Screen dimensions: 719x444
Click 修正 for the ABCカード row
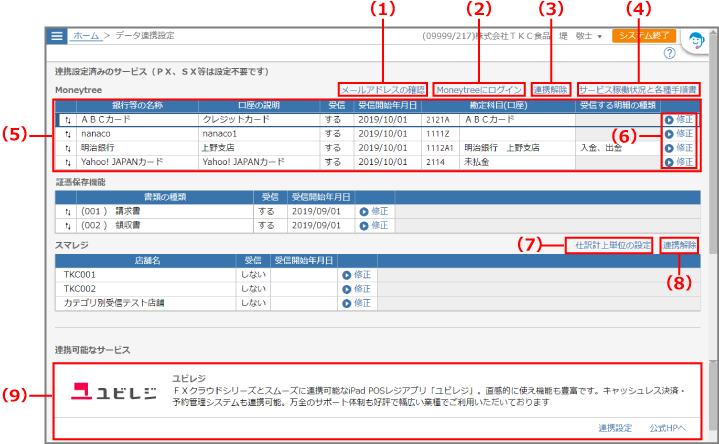679,120
